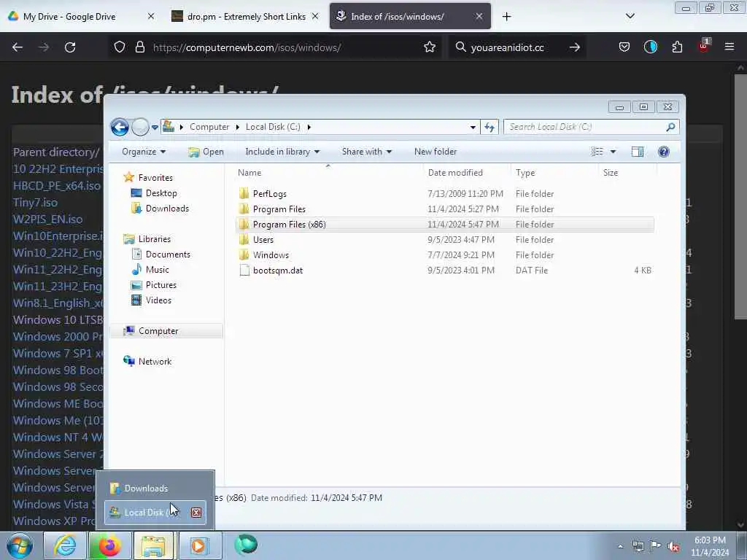This screenshot has height=560, width=747.
Task: Sort by the Type column header
Action: tap(554, 172)
